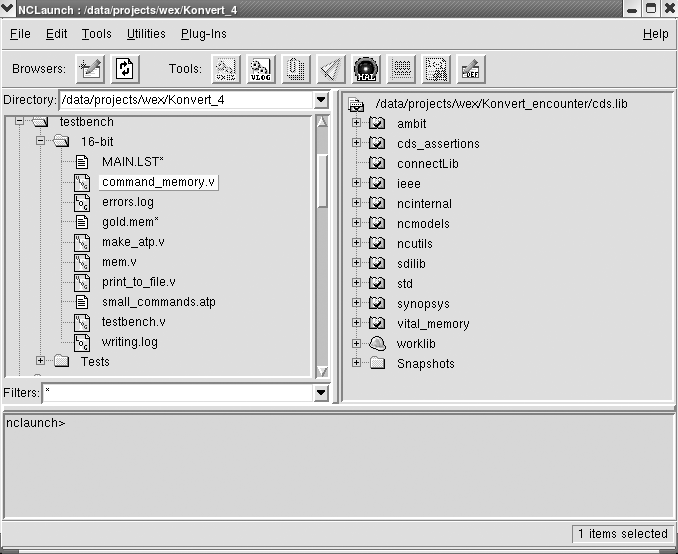Select the print_to_file.v file
Viewport: 678px width, 554px height.
[x=139, y=282]
